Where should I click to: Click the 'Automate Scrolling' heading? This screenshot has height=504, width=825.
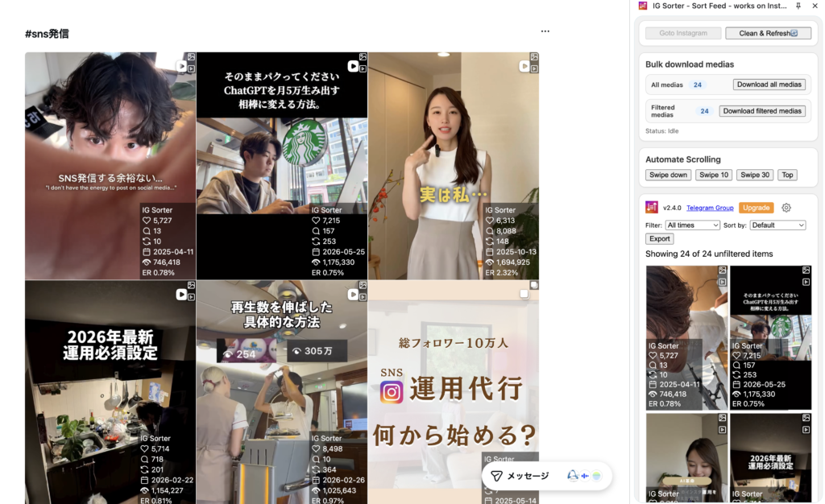[x=683, y=159]
